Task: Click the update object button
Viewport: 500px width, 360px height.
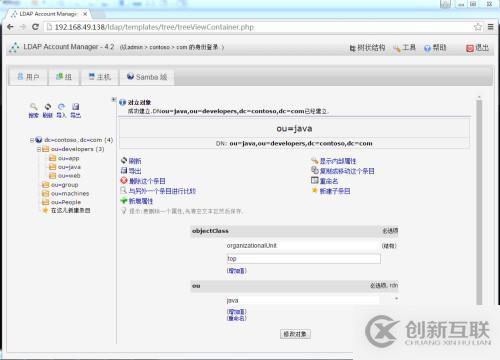Action: (295, 334)
